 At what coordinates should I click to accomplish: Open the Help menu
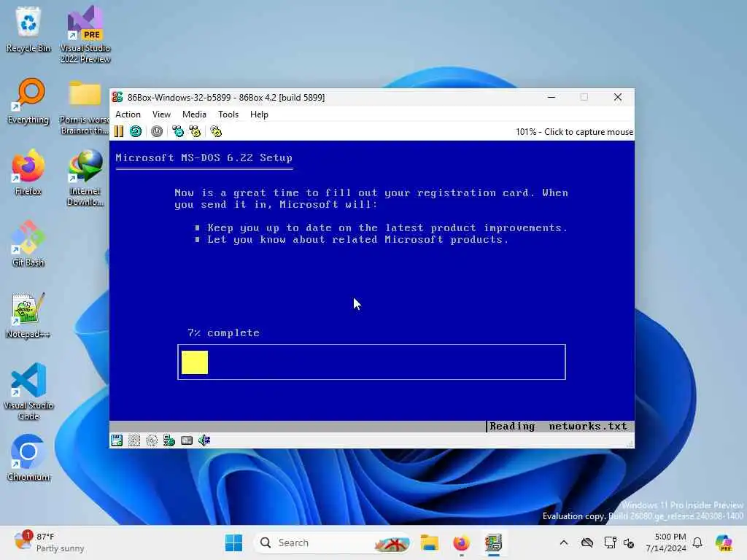pyautogui.click(x=259, y=114)
